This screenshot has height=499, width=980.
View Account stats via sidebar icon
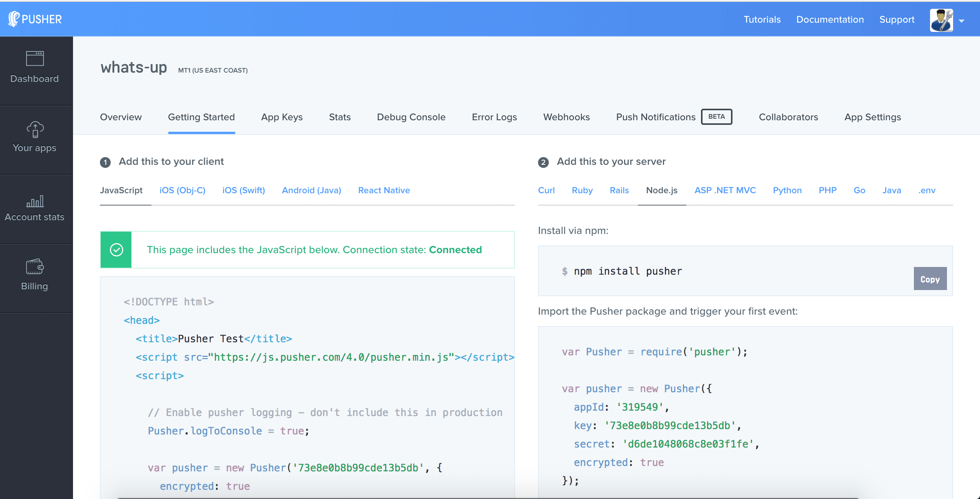point(34,207)
